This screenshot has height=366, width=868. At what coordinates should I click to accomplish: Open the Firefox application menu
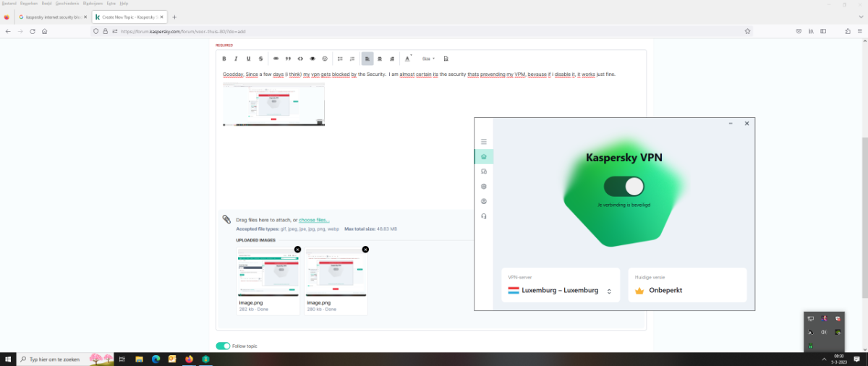(861, 31)
